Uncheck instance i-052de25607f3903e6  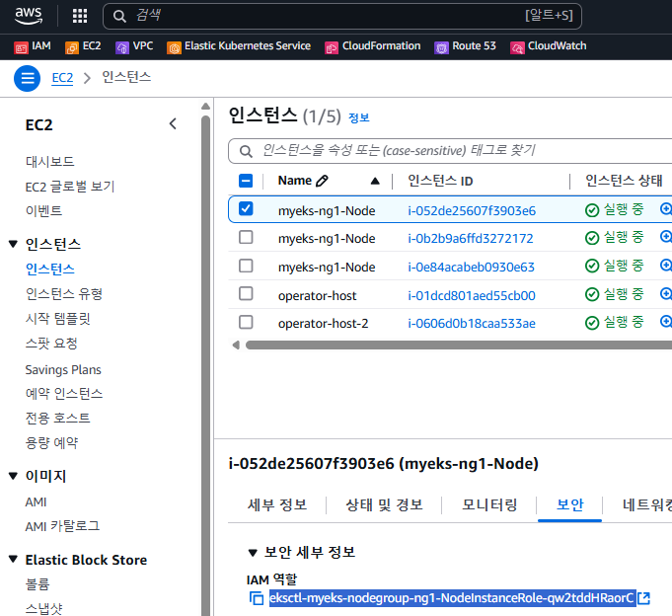[x=246, y=208]
